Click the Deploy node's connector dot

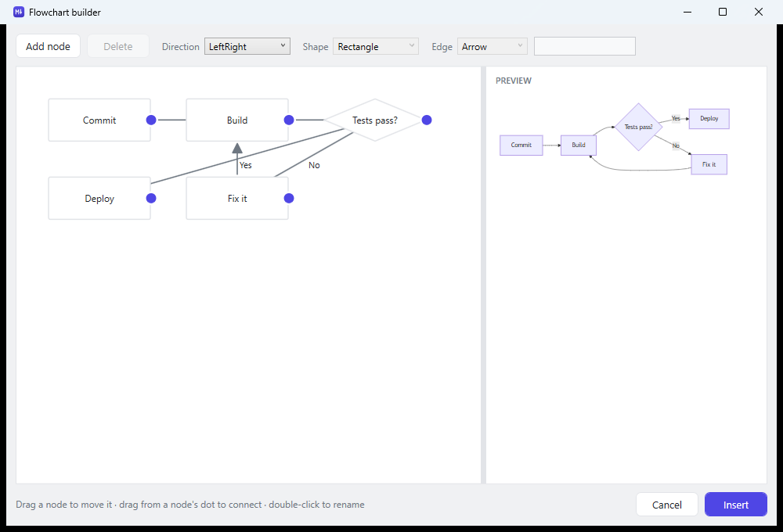tap(151, 199)
